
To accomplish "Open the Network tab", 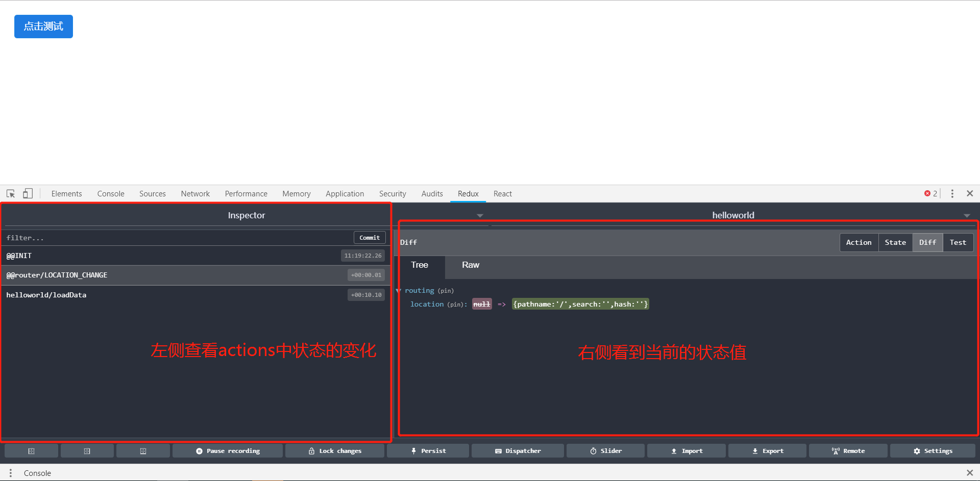I will coord(195,194).
